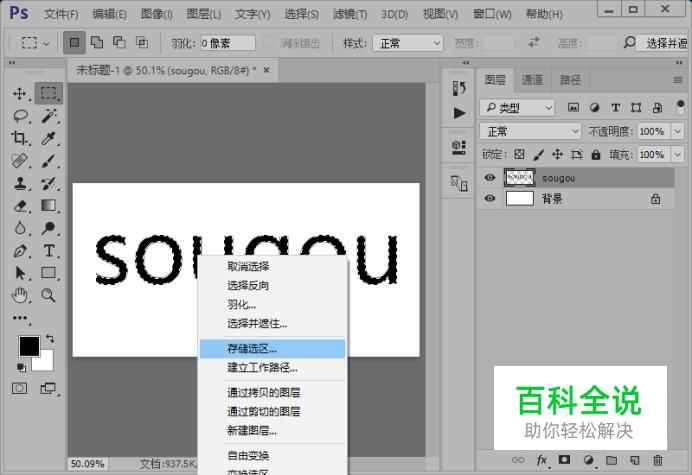Select the Zoom tool
The height and width of the screenshot is (475, 692).
coord(48,295)
